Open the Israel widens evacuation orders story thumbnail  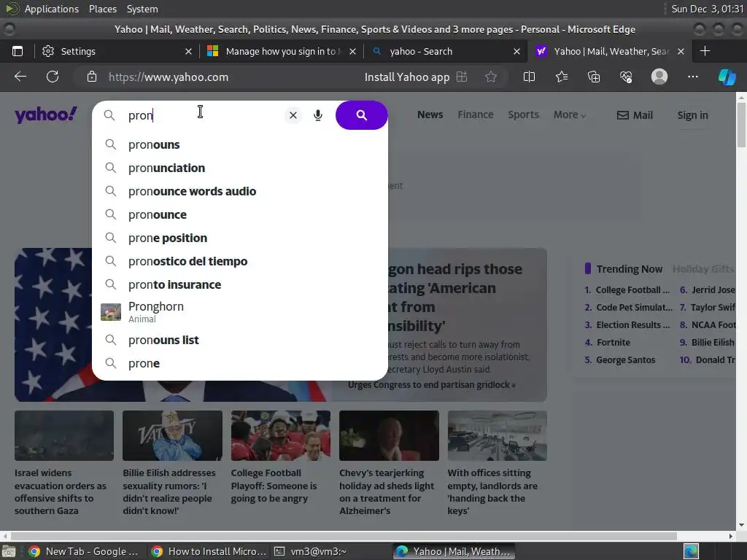tap(64, 436)
